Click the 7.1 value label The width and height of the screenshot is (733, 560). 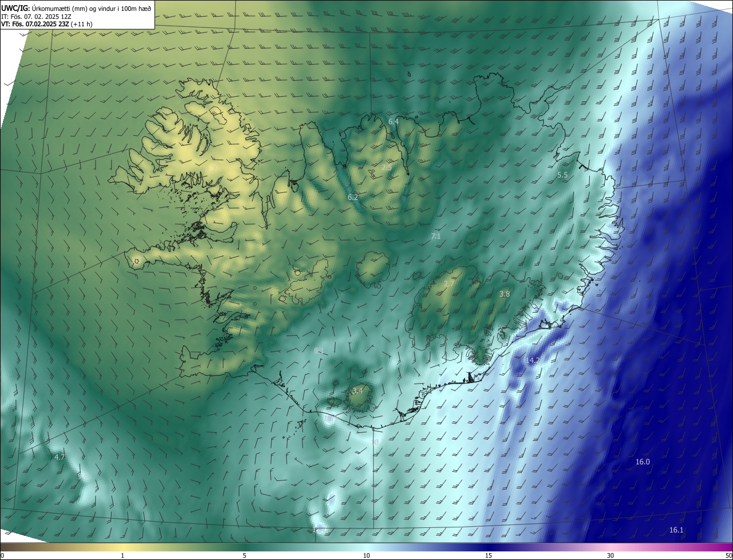pos(436,236)
